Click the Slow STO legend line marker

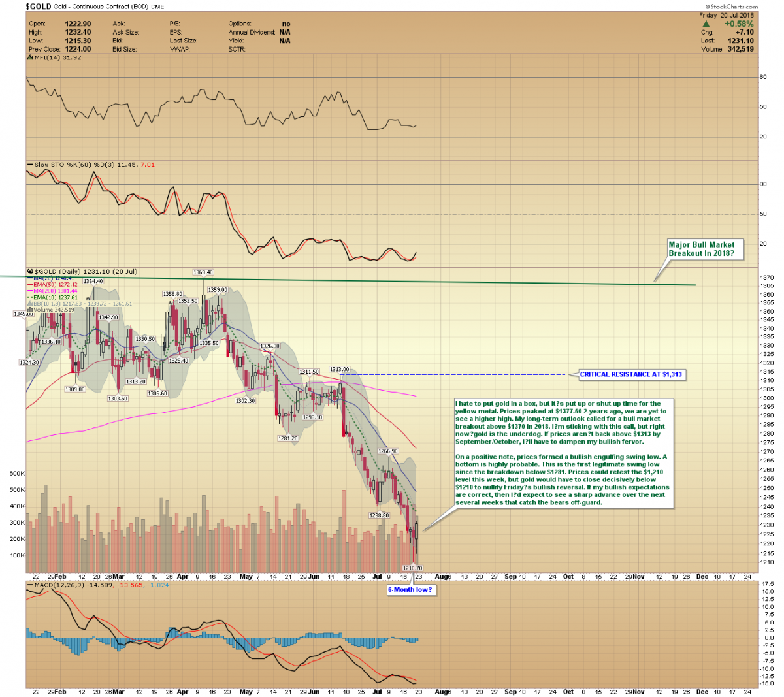30,165
